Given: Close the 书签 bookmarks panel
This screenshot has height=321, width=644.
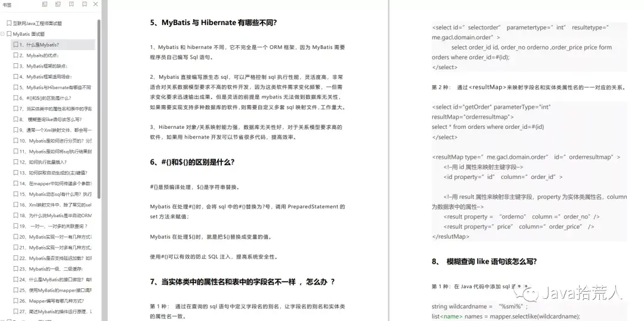Looking at the screenshot, I should pos(95,4).
